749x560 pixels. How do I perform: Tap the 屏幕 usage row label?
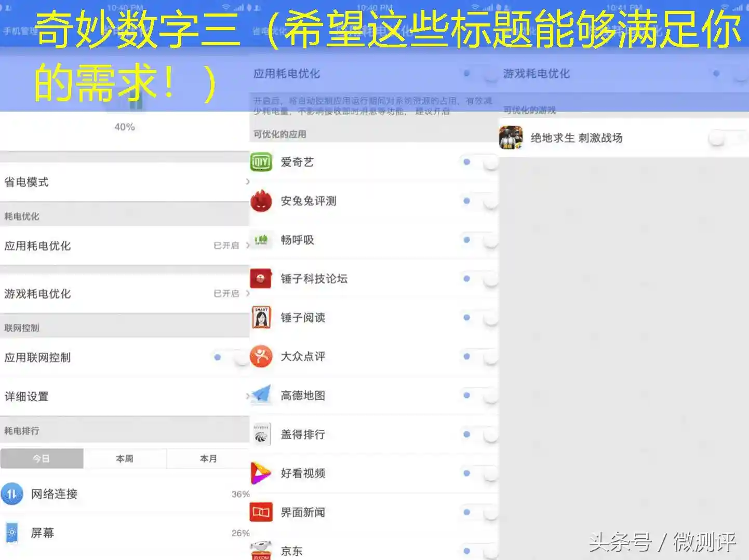click(43, 533)
